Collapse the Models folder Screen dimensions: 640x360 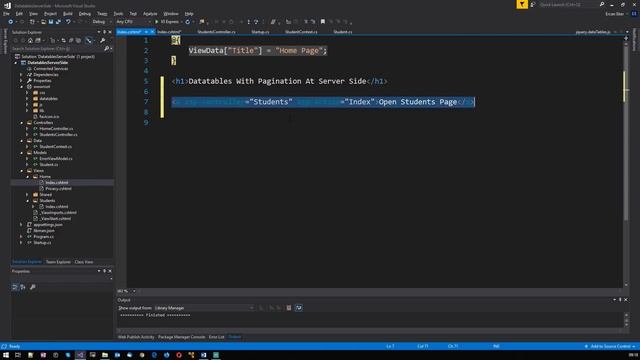point(22,153)
